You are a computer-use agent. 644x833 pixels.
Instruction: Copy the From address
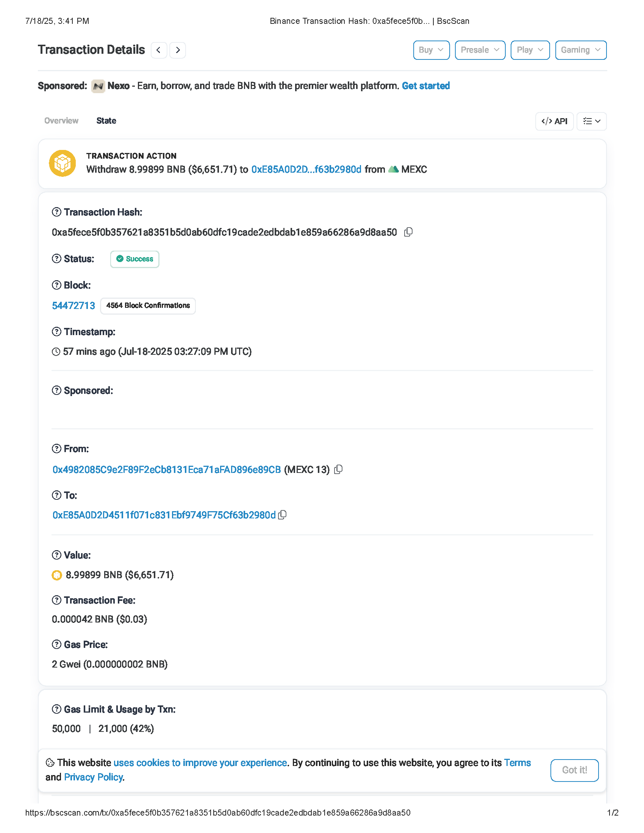pyautogui.click(x=338, y=470)
